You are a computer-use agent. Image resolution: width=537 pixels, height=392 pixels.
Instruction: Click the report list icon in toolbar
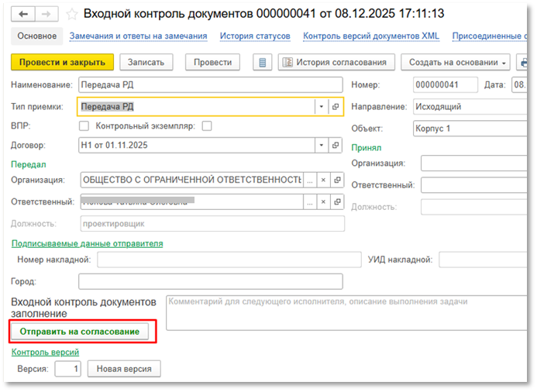tap(263, 63)
